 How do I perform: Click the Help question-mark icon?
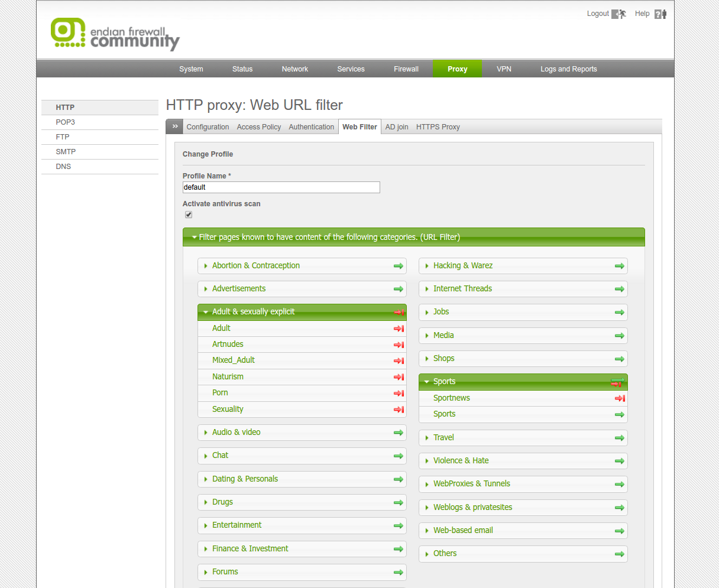pos(660,14)
